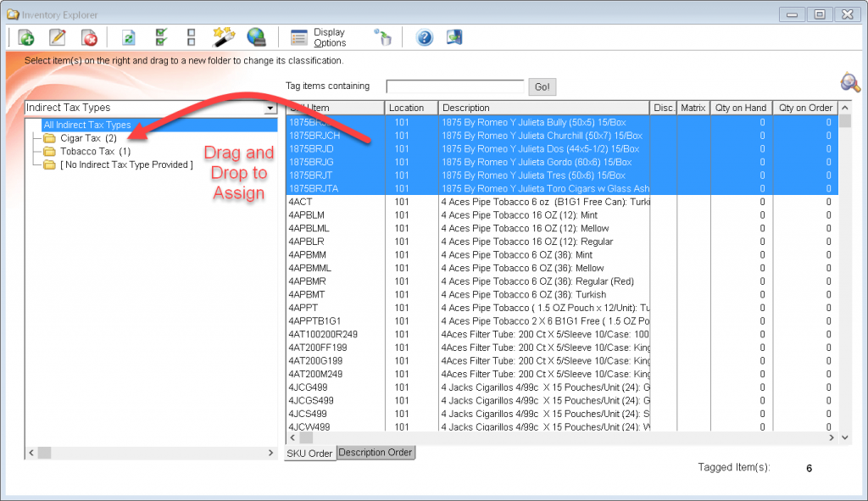
Task: Click the globe web icon
Action: click(x=255, y=36)
